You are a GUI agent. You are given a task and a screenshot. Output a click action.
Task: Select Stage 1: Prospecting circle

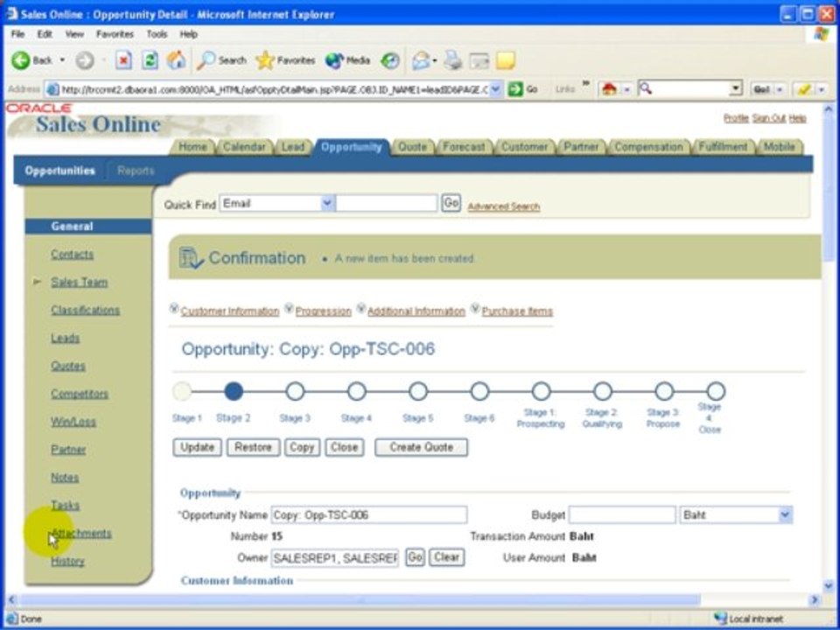click(541, 391)
